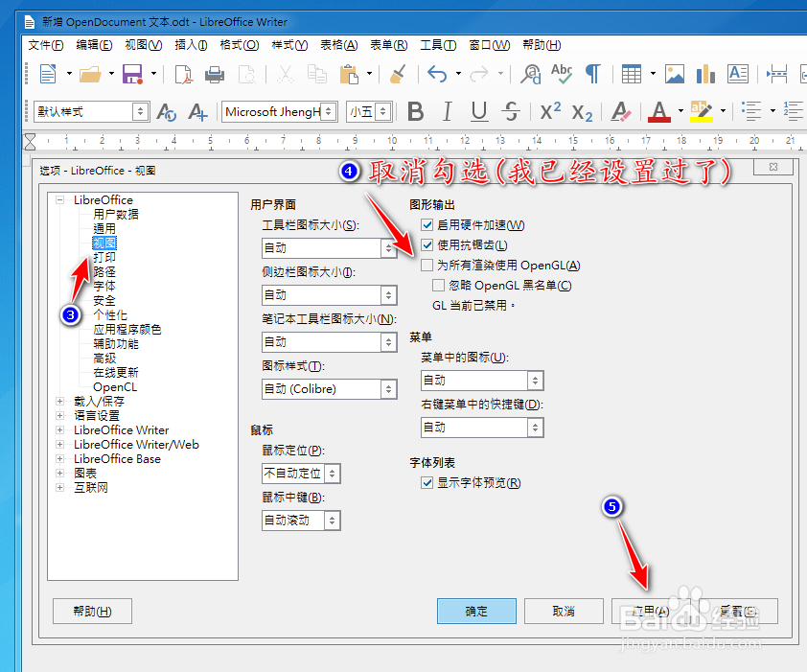
Task: Open 鼠标定位 dropdown
Action: click(301, 474)
